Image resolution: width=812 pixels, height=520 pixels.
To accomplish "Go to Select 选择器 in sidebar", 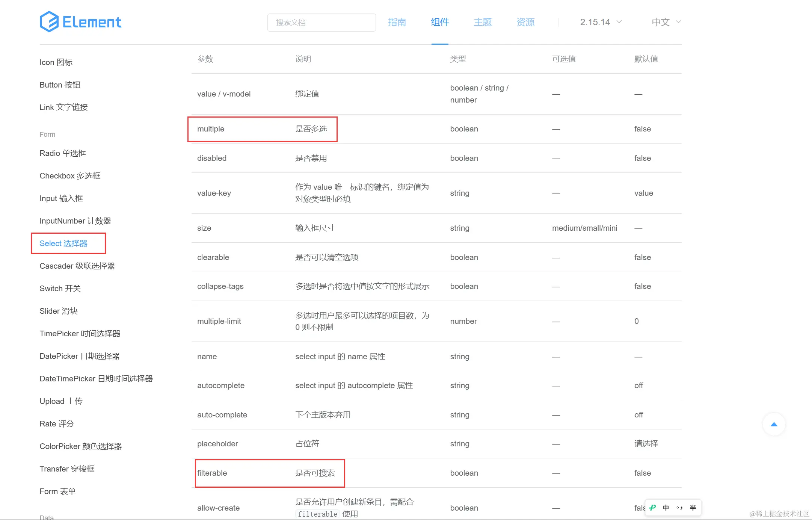I will (x=63, y=243).
